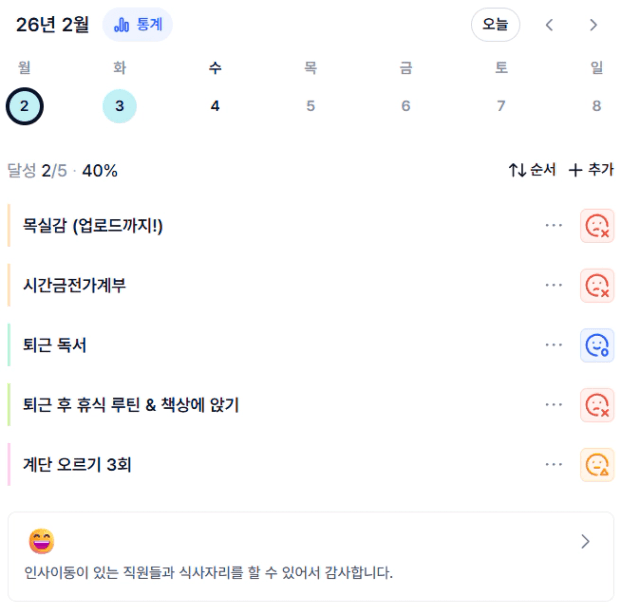Open more options for 목실감 (업로드까지!)
Image resolution: width=621 pixels, height=614 pixels.
click(x=554, y=226)
